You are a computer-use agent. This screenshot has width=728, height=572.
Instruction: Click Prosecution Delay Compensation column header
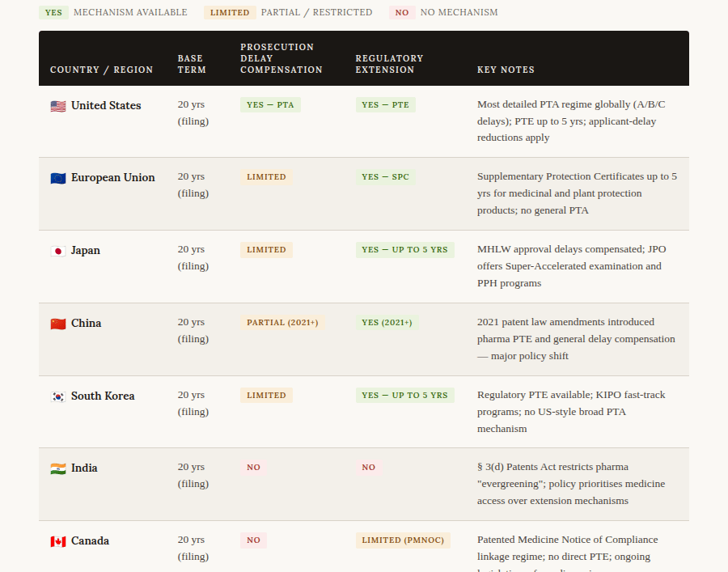click(281, 58)
